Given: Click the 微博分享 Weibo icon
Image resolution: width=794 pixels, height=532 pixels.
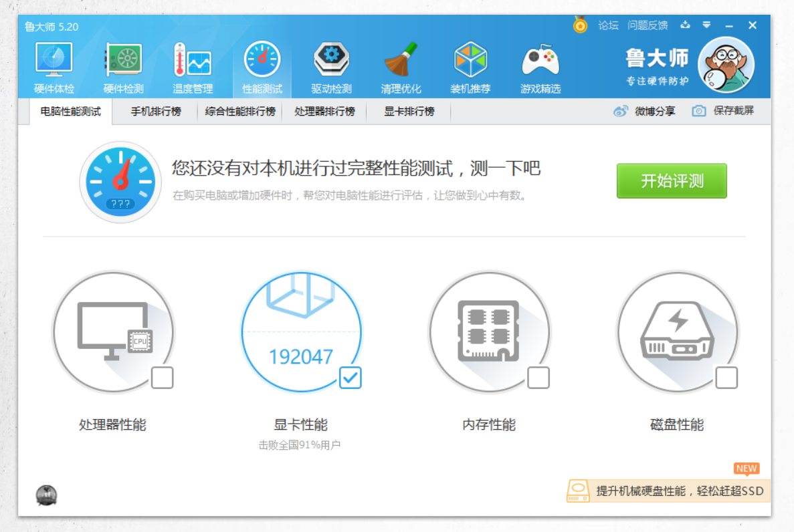Looking at the screenshot, I should tap(621, 112).
